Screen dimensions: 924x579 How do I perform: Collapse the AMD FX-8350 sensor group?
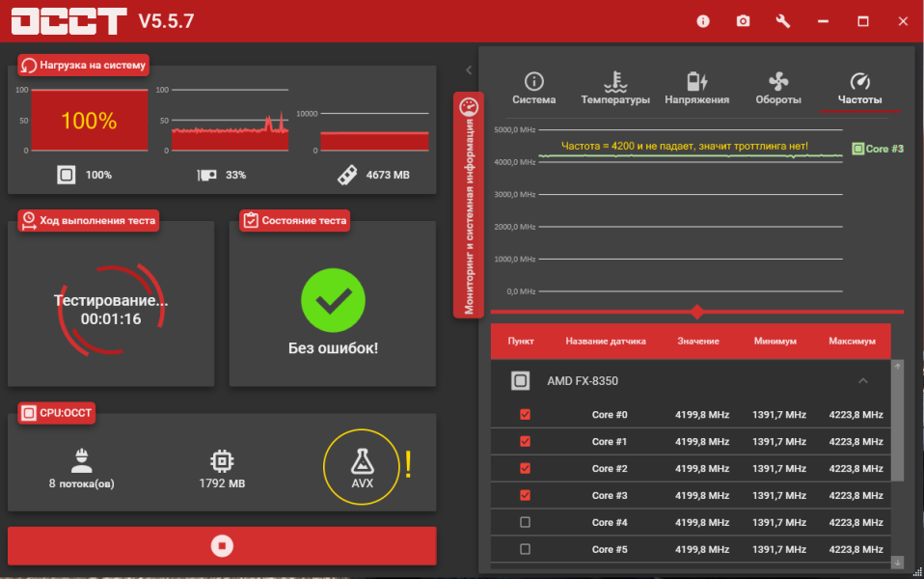(x=862, y=381)
